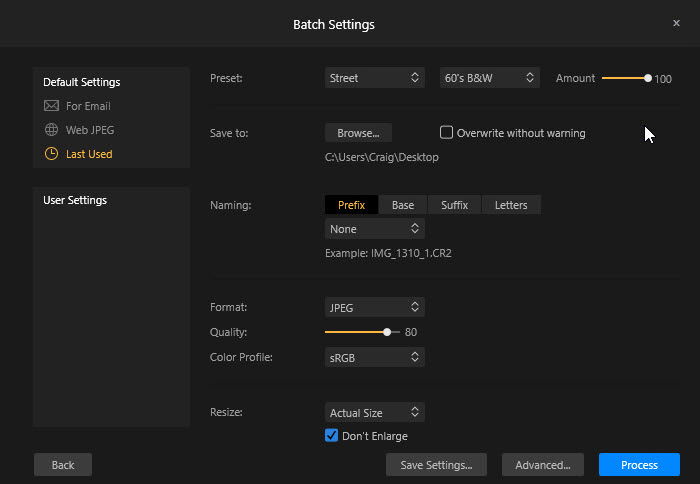Open the 60's B&W preset dropdown
Image resolution: width=700 pixels, height=484 pixels.
(x=490, y=78)
